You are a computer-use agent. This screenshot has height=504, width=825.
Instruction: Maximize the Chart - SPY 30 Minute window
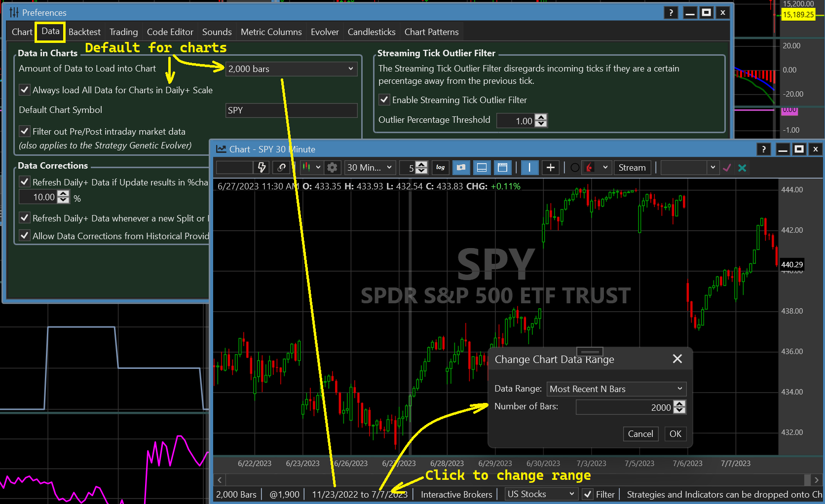click(x=799, y=149)
